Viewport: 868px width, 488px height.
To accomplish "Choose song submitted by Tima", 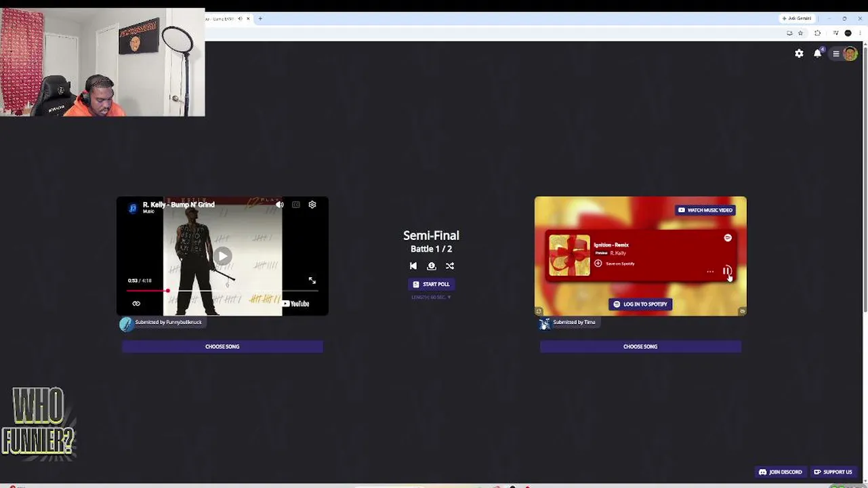I will pyautogui.click(x=640, y=346).
